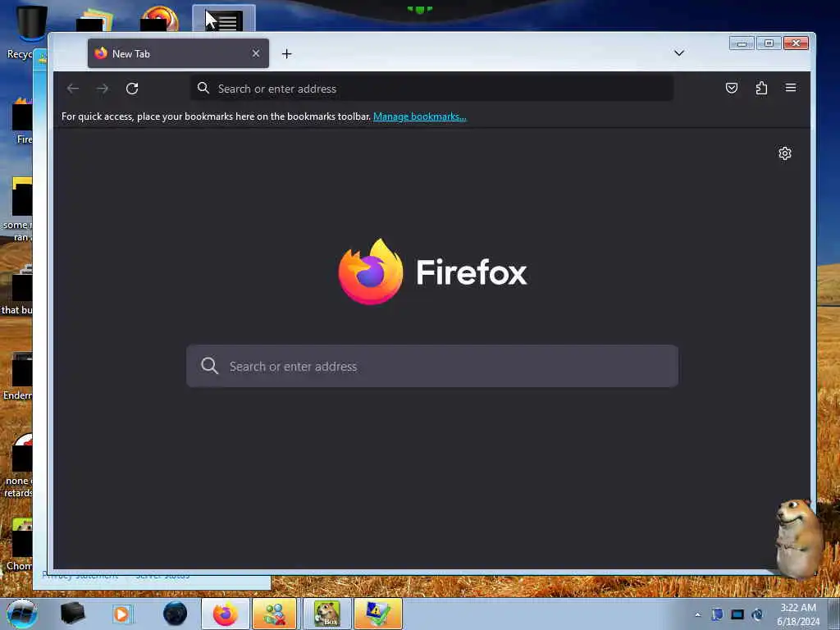Open the Extensions puzzle-piece icon

coord(761,88)
